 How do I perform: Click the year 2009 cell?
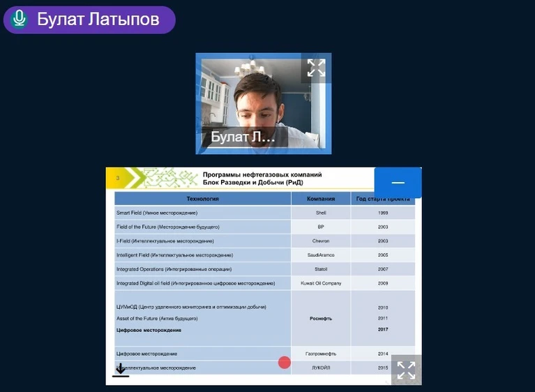point(383,283)
